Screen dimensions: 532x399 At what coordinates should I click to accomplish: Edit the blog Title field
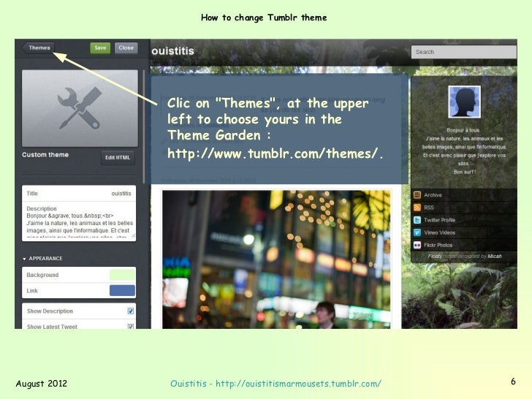pyautogui.click(x=79, y=194)
